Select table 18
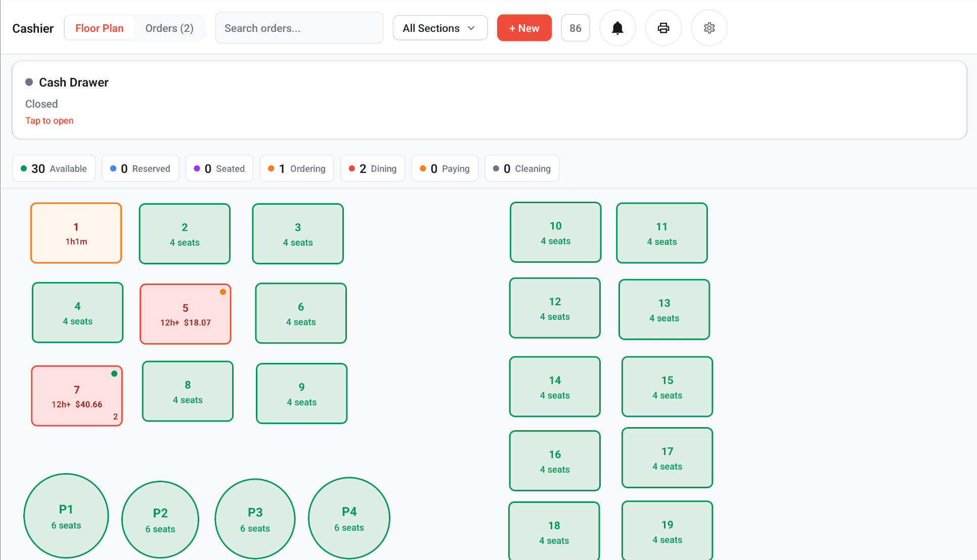 point(554,531)
